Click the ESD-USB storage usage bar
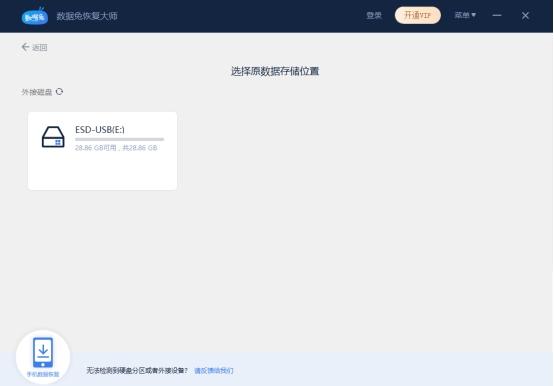554x386 pixels. coord(119,139)
